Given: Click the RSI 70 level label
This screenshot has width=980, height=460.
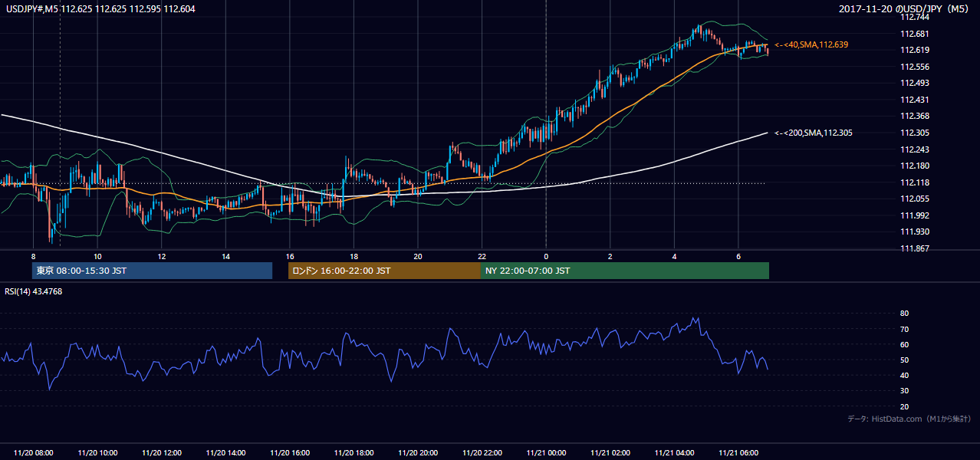Looking at the screenshot, I should (x=904, y=329).
